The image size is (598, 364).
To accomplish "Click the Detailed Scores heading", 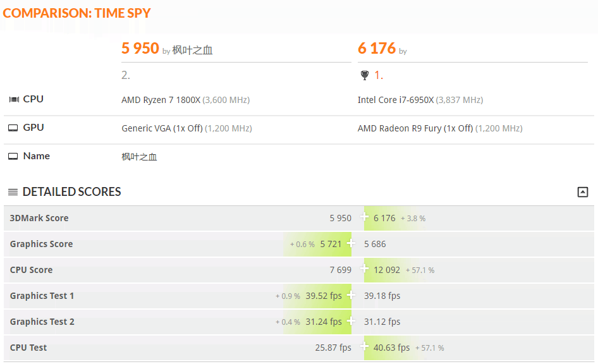I will (71, 191).
